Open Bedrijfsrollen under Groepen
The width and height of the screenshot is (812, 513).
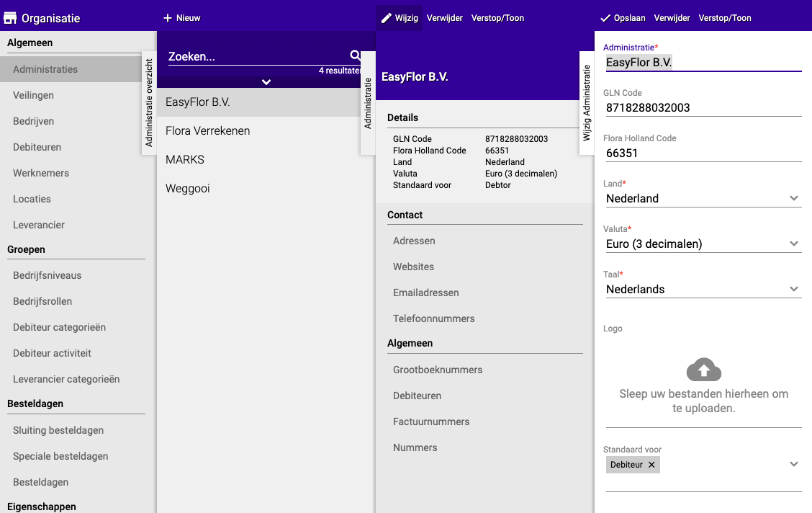point(42,302)
